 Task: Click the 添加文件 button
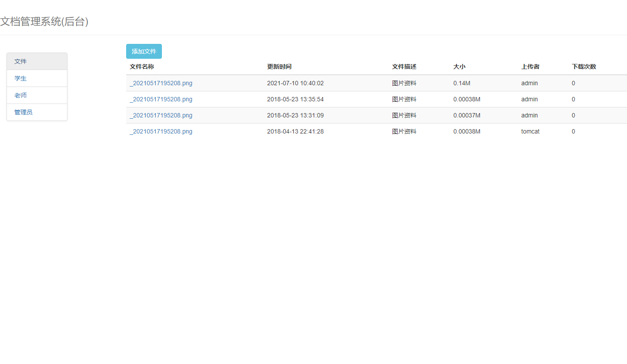pos(144,51)
